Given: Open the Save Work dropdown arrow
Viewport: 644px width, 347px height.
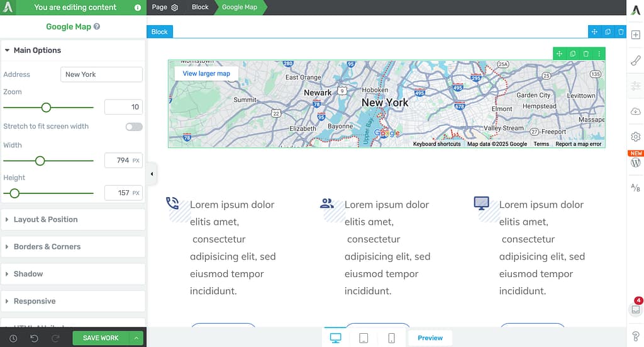Looking at the screenshot, I should (x=136, y=338).
